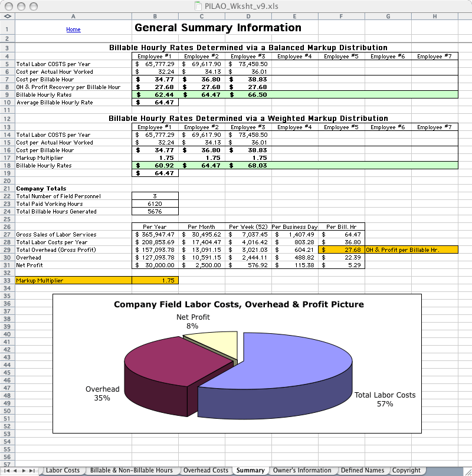Click the Company Totals heading
472x476 pixels.
coord(41,189)
